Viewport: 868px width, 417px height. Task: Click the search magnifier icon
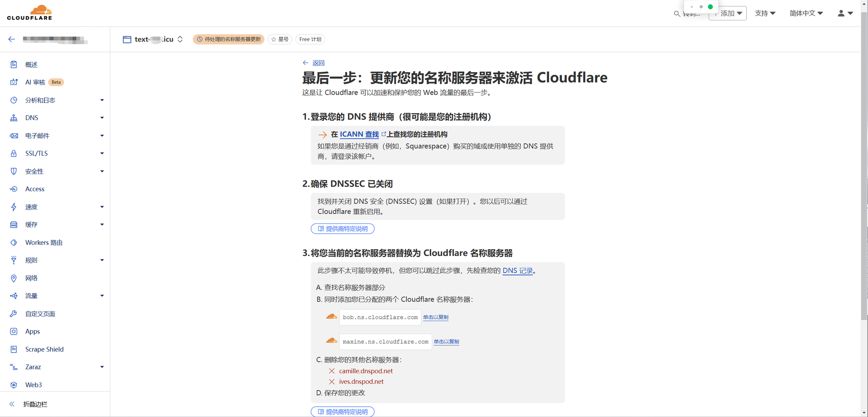pos(677,14)
